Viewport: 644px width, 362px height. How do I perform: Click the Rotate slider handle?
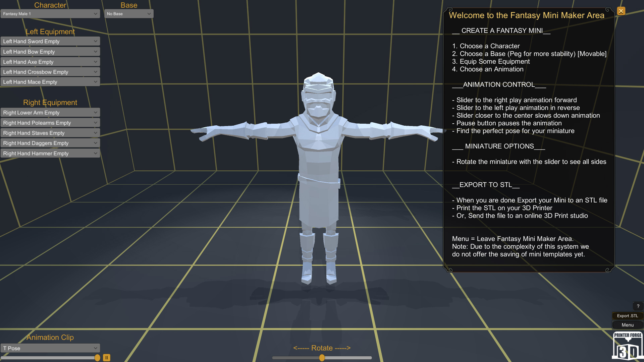[x=321, y=358]
